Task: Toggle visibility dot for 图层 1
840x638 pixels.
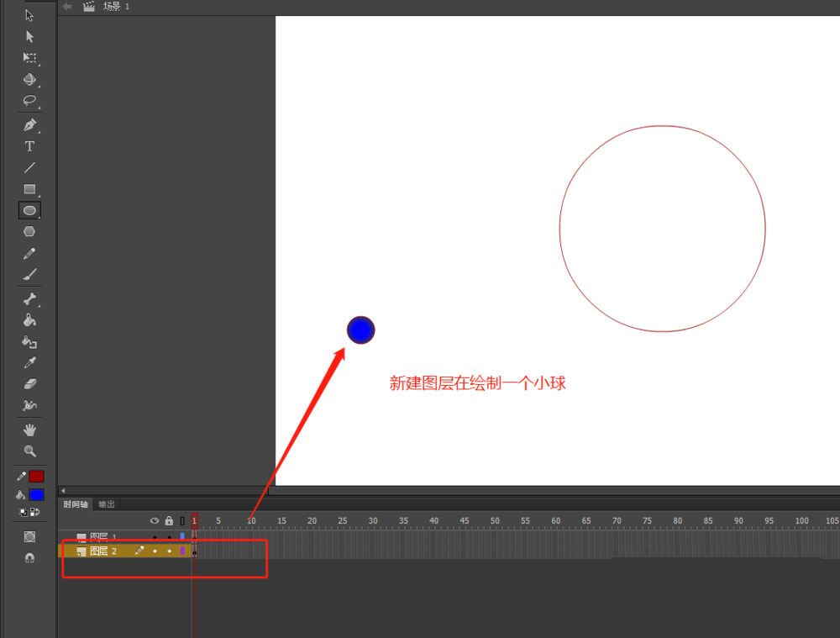Action: coord(155,536)
